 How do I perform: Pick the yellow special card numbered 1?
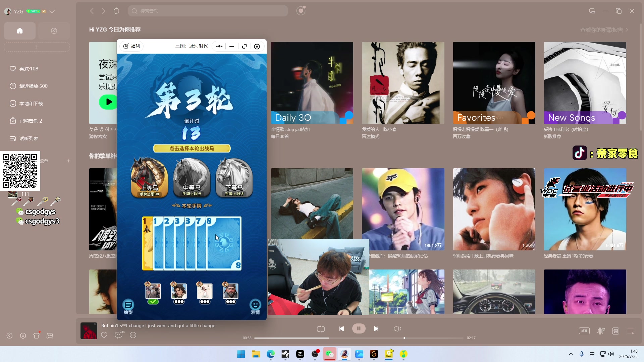click(147, 243)
